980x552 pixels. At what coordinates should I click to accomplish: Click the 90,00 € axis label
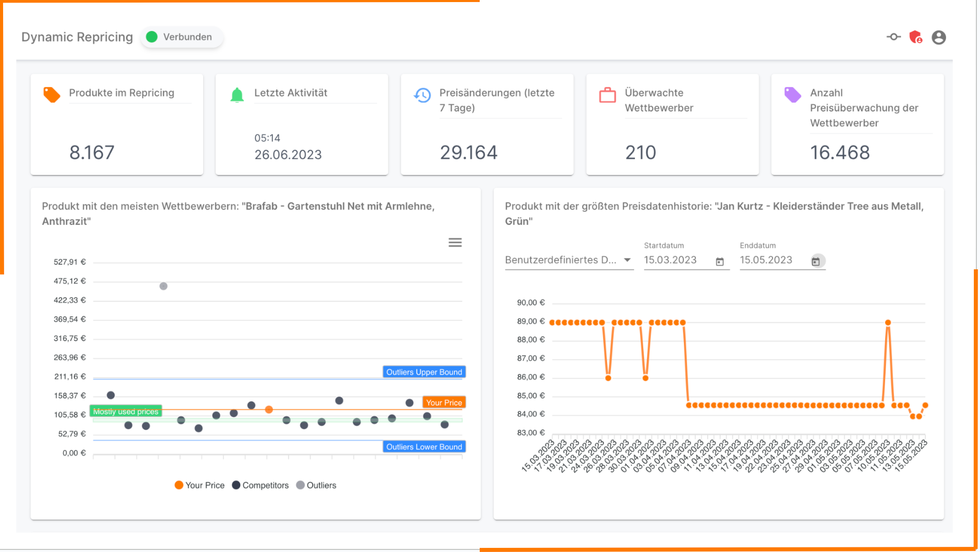point(531,303)
